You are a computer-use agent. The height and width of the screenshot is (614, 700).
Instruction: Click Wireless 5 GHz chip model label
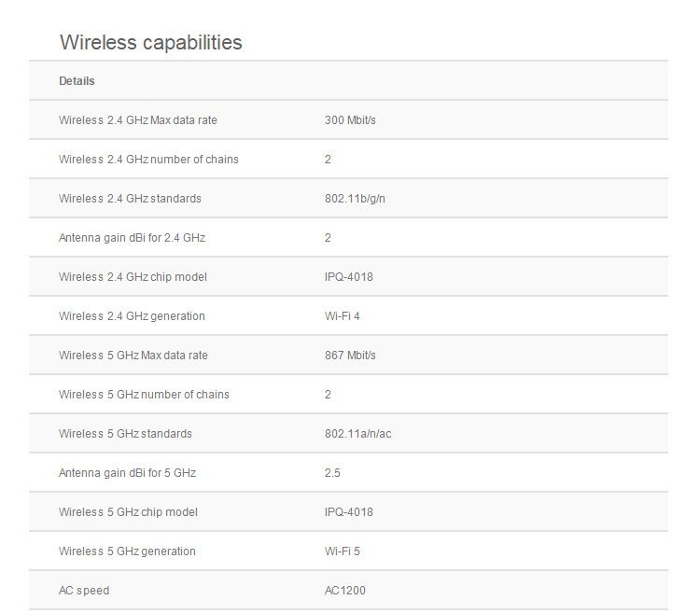tap(128, 512)
